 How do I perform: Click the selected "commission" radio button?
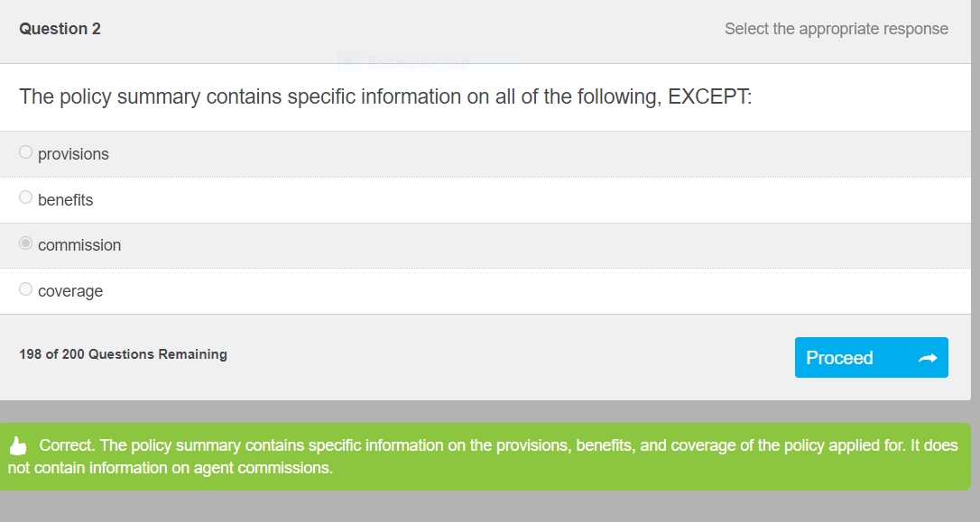point(25,243)
